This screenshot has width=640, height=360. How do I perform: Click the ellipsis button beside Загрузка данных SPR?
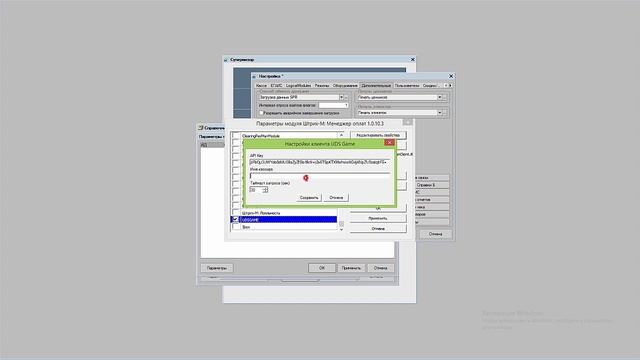(x=346, y=98)
